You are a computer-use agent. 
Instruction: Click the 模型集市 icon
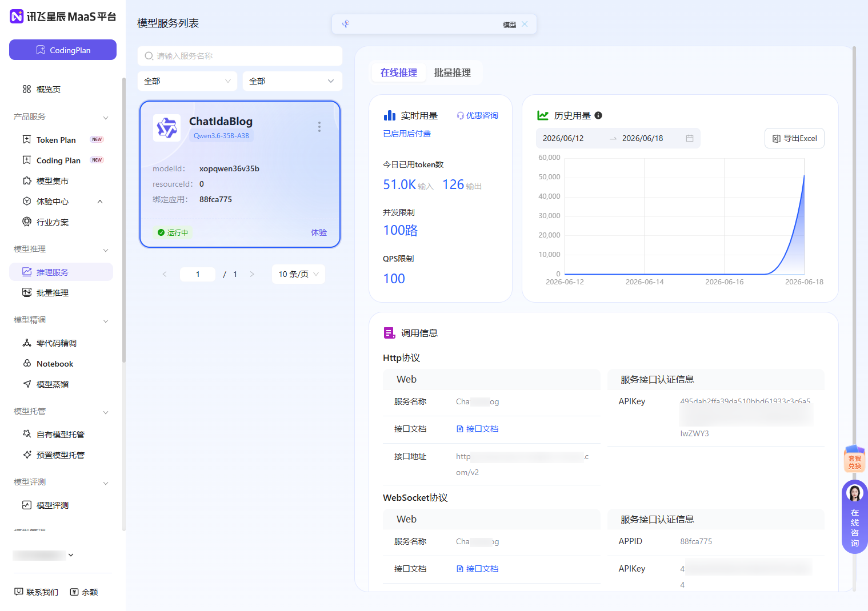click(27, 181)
